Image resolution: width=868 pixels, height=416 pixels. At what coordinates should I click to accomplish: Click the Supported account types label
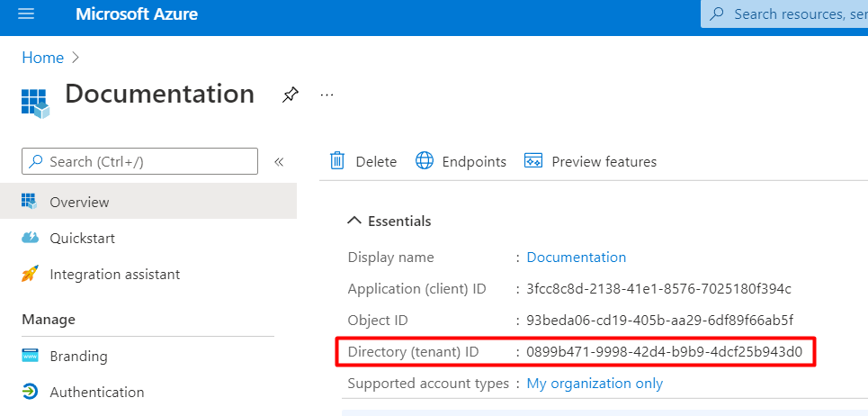click(x=428, y=384)
